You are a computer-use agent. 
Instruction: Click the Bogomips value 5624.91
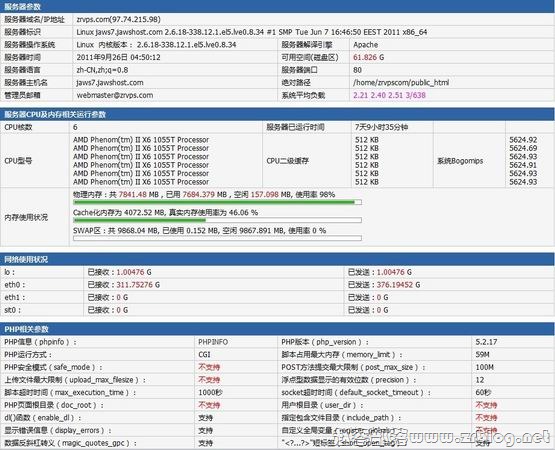pyautogui.click(x=523, y=165)
